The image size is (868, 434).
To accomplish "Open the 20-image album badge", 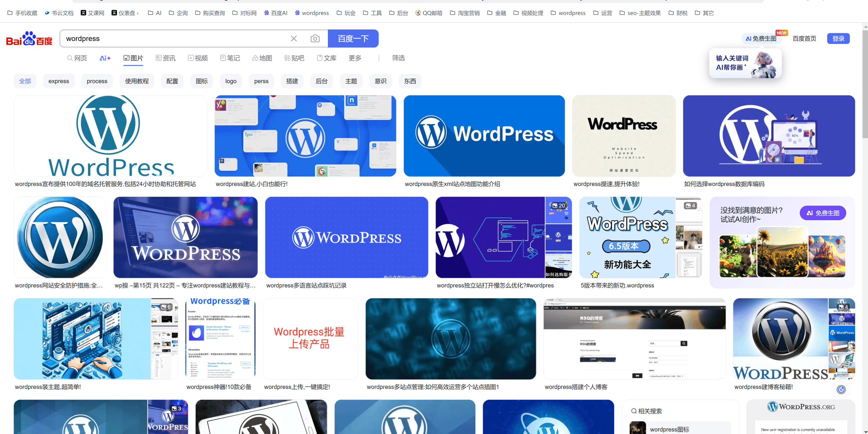I will tap(558, 206).
